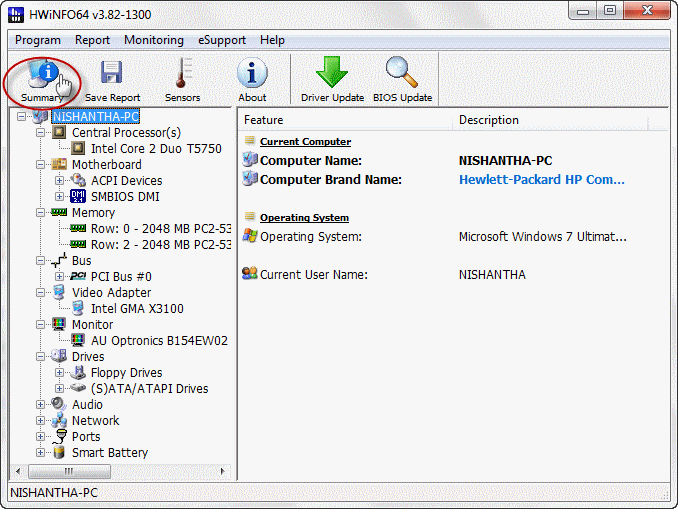
Task: Click the AU Optronics monitor icon
Action: [78, 340]
